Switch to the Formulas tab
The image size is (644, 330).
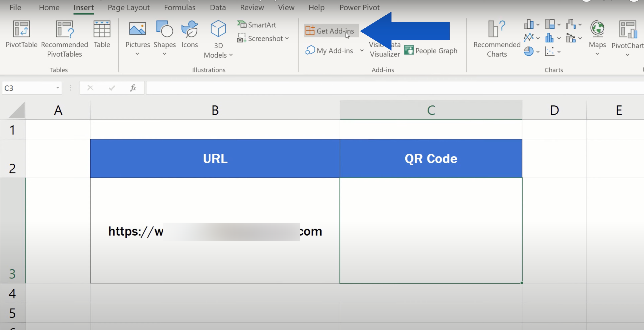click(179, 7)
